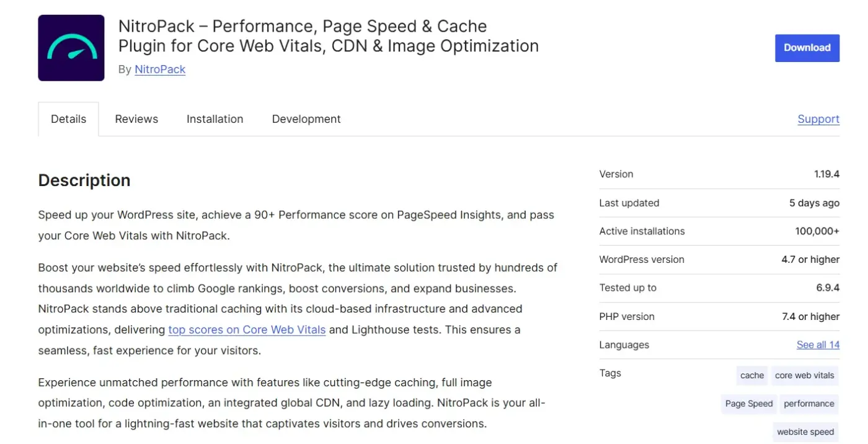Open the 'Page Speed' tag
Viewport: 868px width, 444px height.
click(x=749, y=404)
